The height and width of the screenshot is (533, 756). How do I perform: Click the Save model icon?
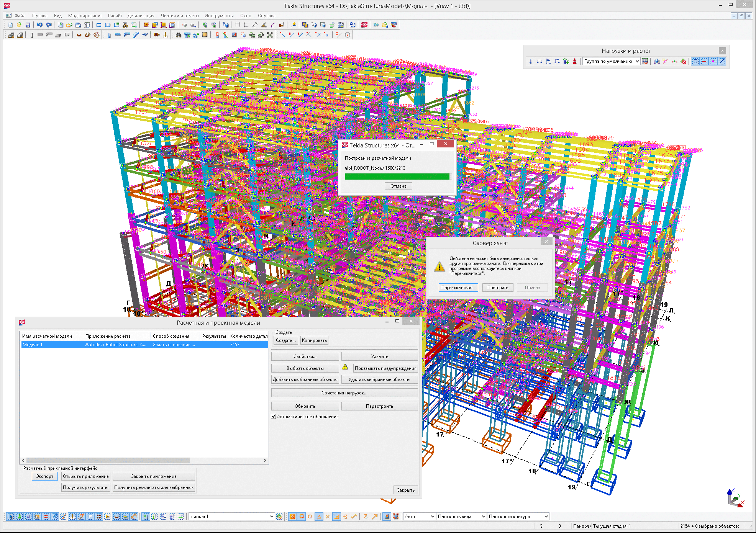28,25
